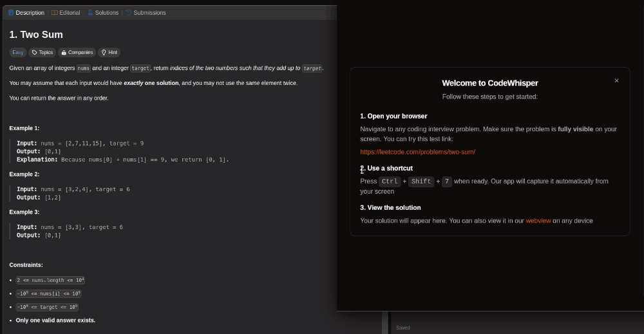644x334 pixels.
Task: Click the 7 key badge
Action: click(x=447, y=181)
